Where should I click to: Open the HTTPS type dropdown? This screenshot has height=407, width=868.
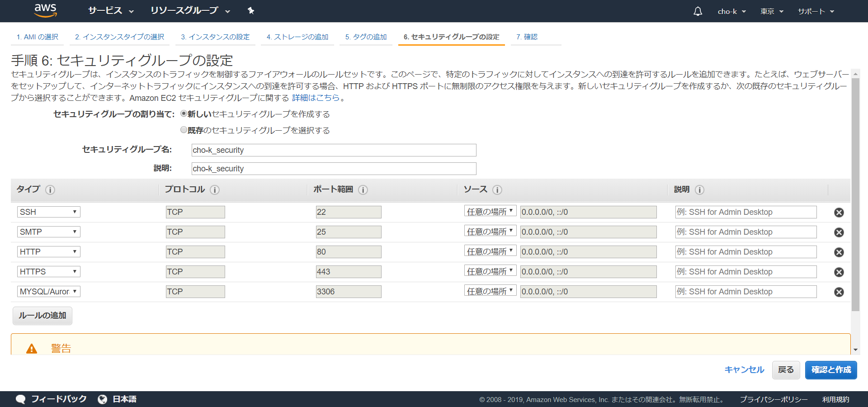tap(49, 272)
